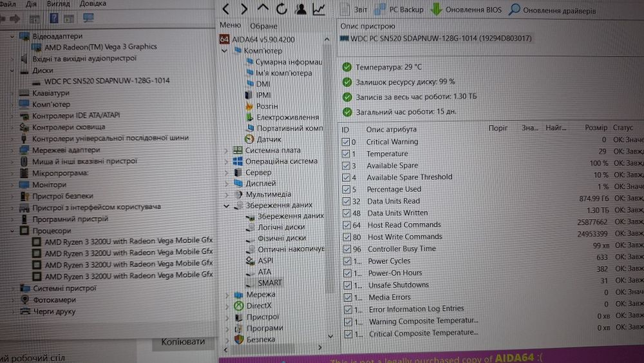Click the AIDA64 refresh icon
This screenshot has height=363, width=644.
pos(281,8)
